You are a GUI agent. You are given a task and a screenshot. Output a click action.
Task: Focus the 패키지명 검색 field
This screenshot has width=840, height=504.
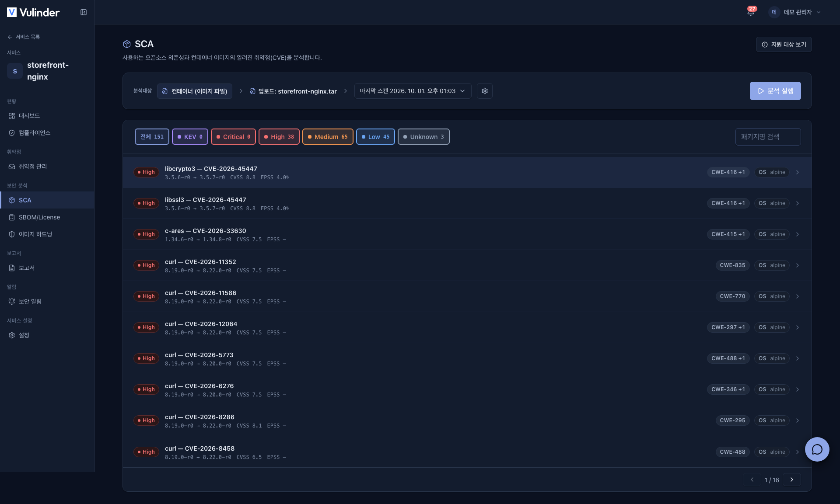click(x=768, y=137)
